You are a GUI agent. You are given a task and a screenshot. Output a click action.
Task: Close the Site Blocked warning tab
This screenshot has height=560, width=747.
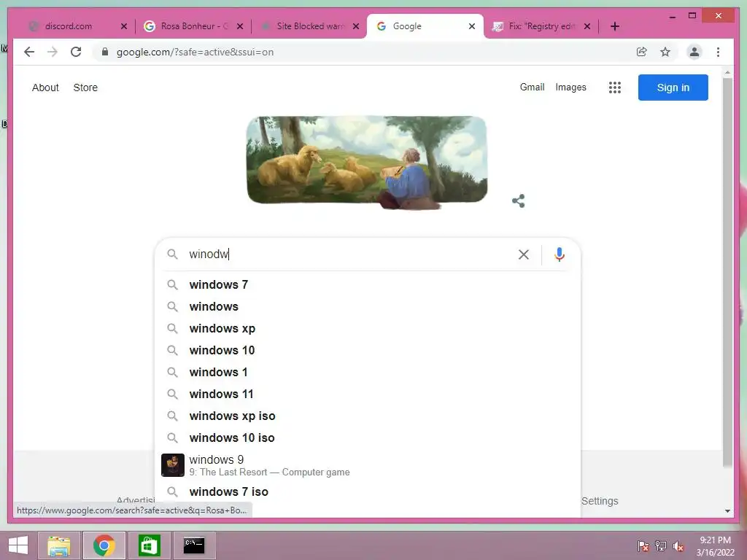tap(356, 26)
